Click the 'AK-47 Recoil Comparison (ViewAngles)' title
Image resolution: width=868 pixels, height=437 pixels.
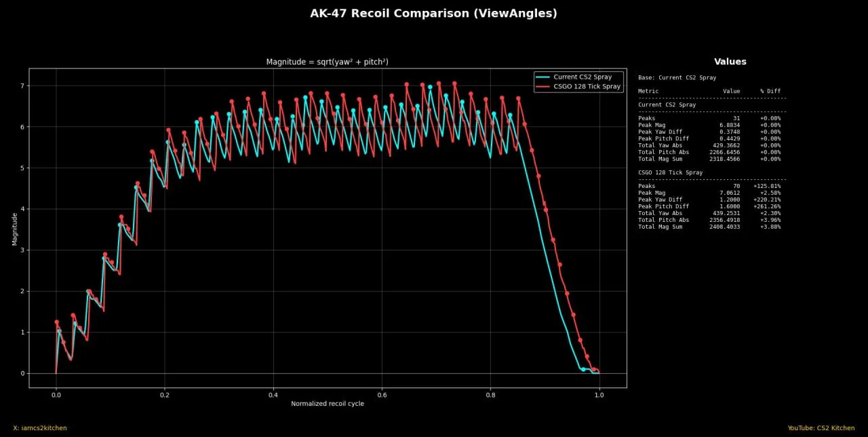click(434, 14)
